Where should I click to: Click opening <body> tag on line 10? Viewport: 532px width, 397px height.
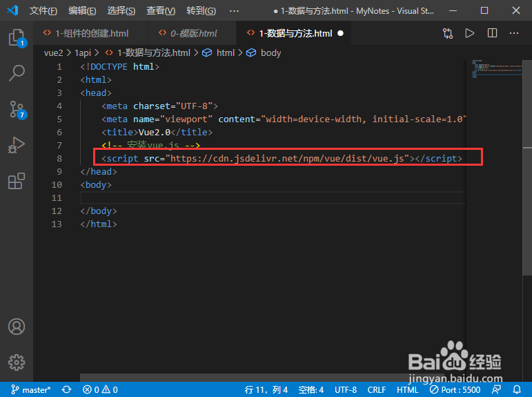click(x=96, y=185)
